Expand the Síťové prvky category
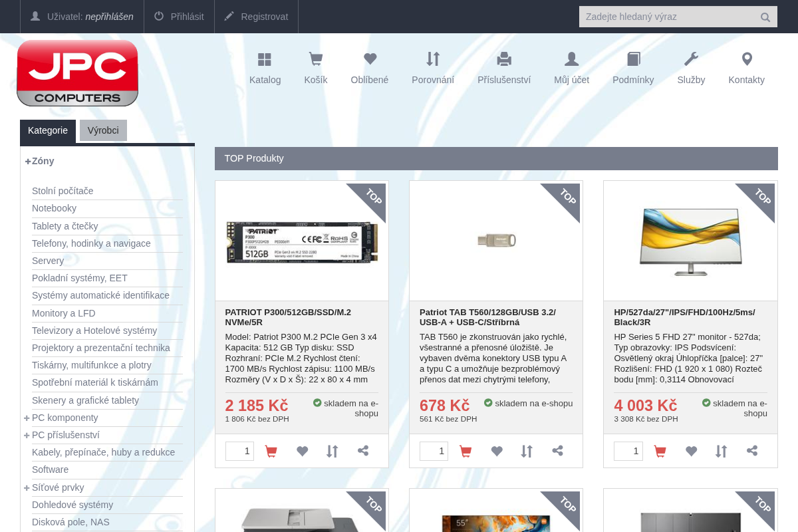The width and height of the screenshot is (798, 532). tap(27, 487)
